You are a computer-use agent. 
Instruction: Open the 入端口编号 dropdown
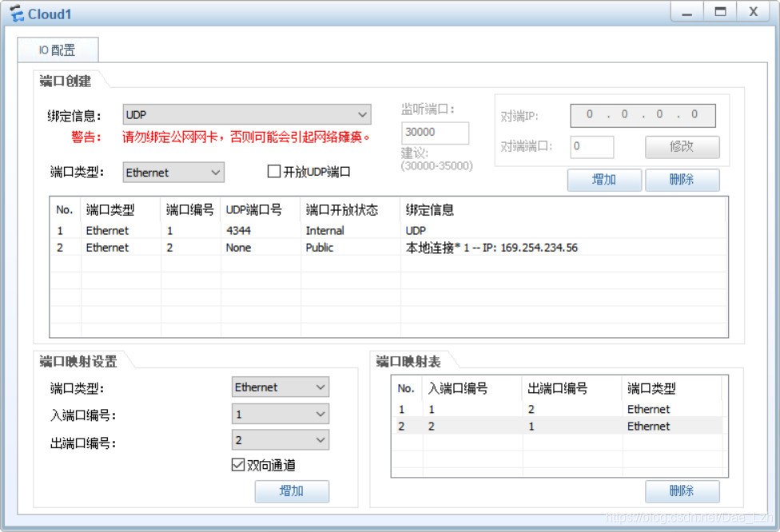coord(280,414)
